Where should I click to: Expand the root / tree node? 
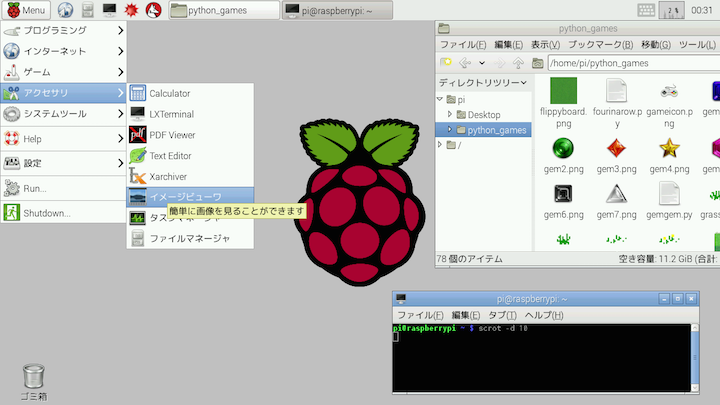pos(440,145)
